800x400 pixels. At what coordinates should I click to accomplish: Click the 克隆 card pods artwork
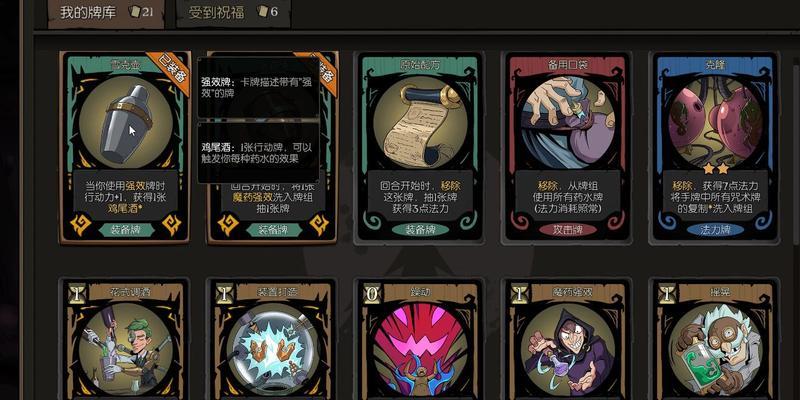(x=715, y=123)
